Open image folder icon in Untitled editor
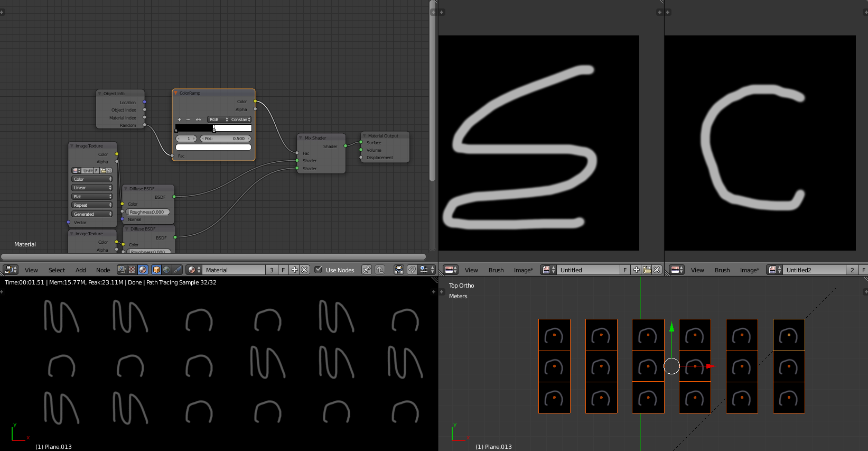 647,270
